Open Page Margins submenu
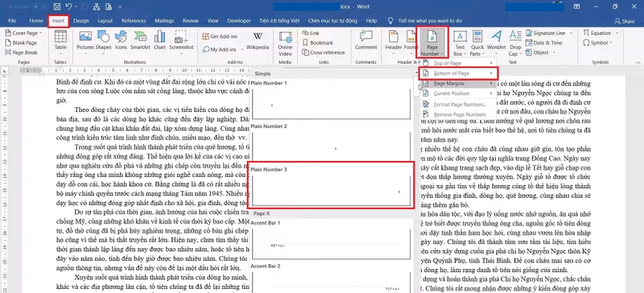Viewport: 644px width, 293px height. [x=458, y=84]
